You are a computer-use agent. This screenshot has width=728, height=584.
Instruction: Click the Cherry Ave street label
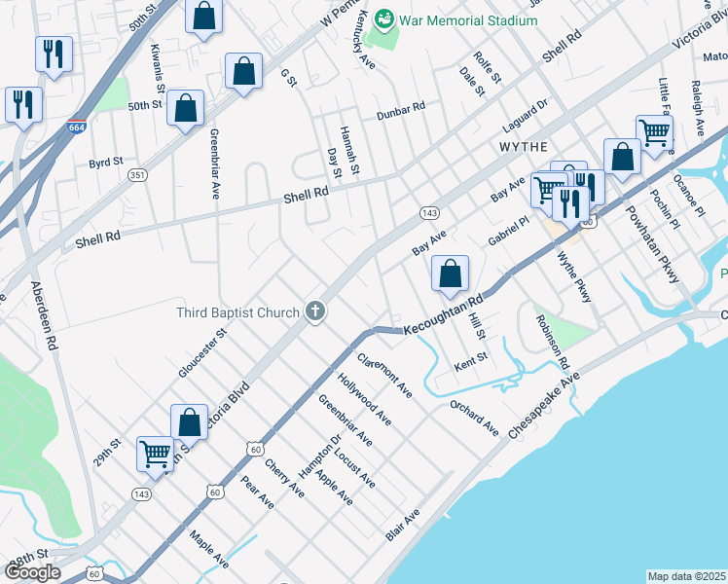(284, 478)
